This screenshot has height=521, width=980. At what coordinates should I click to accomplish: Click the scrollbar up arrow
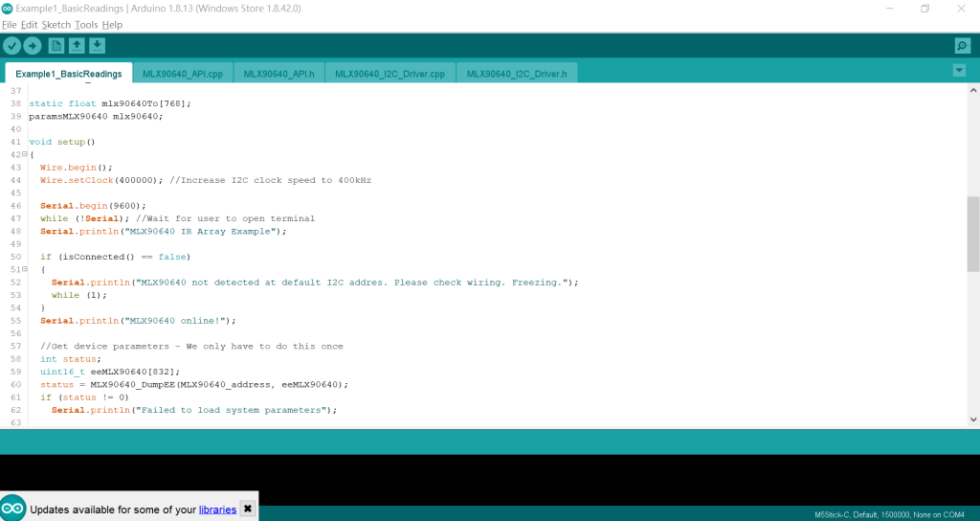(x=973, y=90)
